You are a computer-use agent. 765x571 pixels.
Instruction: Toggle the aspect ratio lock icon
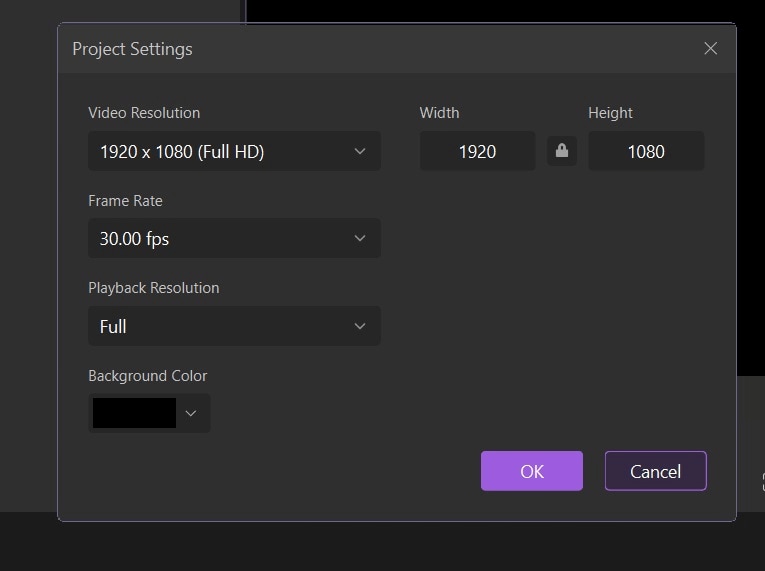pyautogui.click(x=562, y=151)
